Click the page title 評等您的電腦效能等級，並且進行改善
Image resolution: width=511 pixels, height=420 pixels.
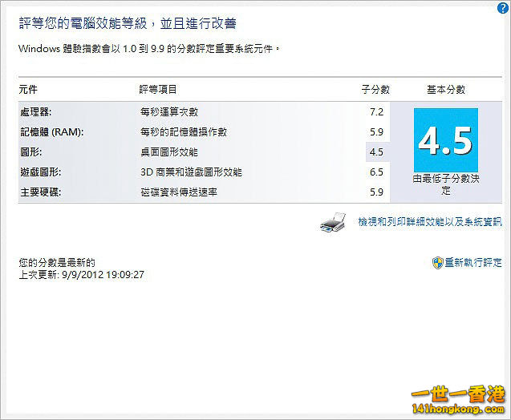128,23
